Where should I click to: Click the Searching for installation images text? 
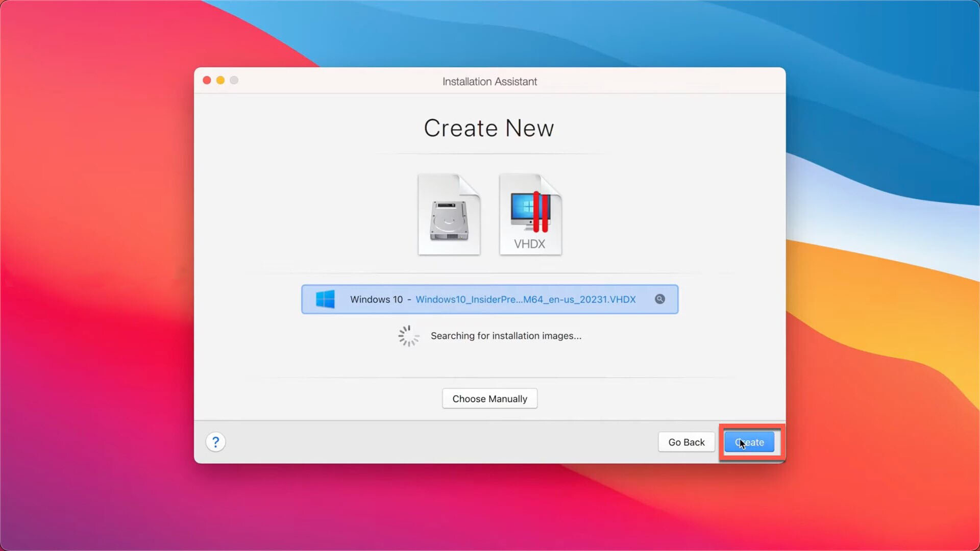coord(506,336)
